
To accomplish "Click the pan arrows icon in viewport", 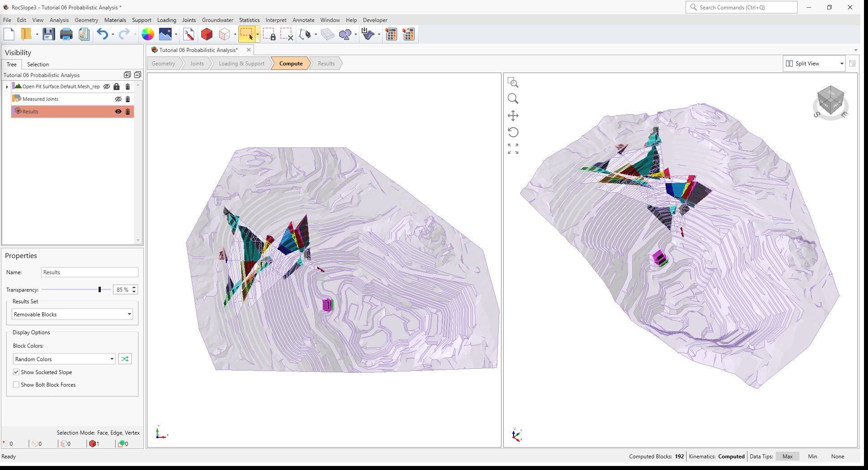I will (513, 116).
